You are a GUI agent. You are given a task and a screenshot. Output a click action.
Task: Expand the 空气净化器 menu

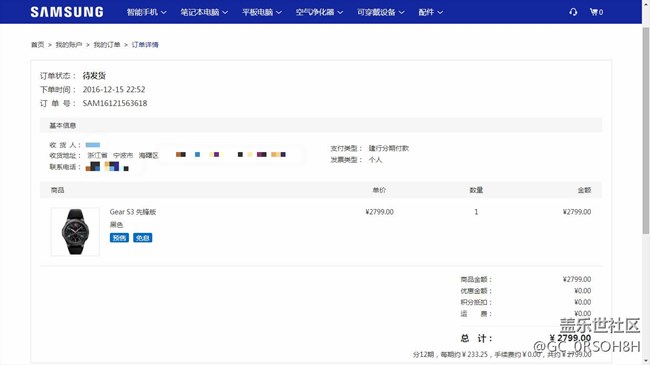click(x=319, y=12)
